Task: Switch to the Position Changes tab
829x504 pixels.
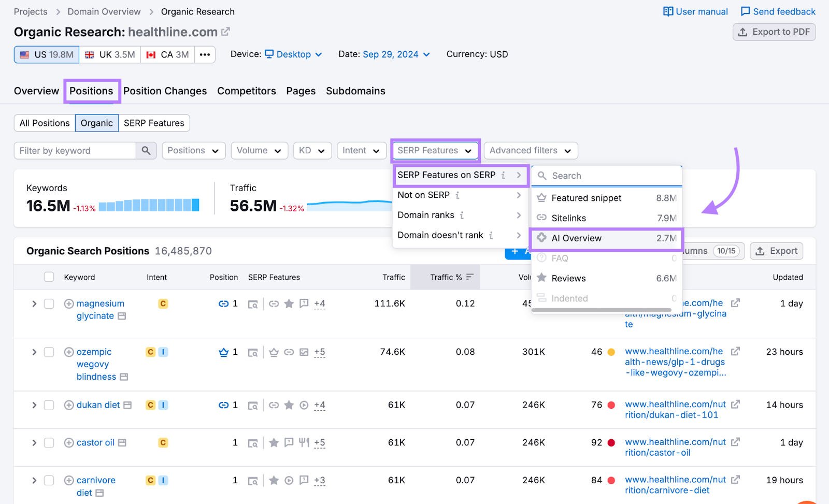Action: click(165, 91)
